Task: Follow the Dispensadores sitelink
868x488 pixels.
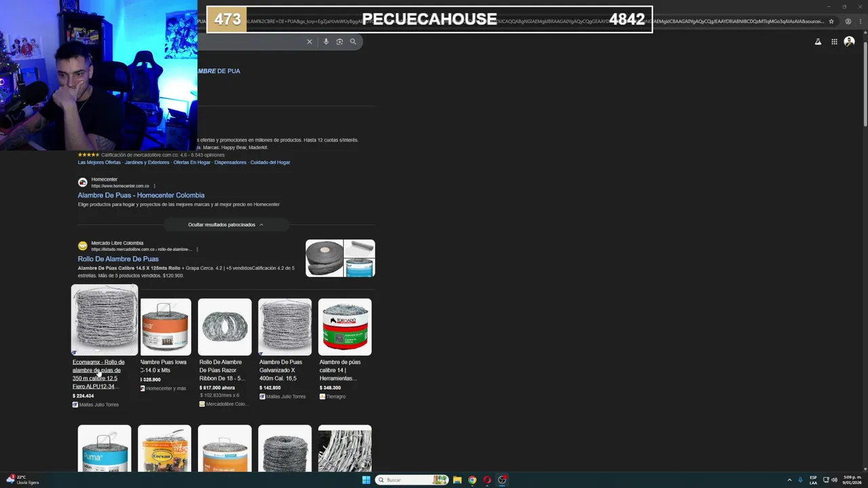Action: tap(231, 163)
